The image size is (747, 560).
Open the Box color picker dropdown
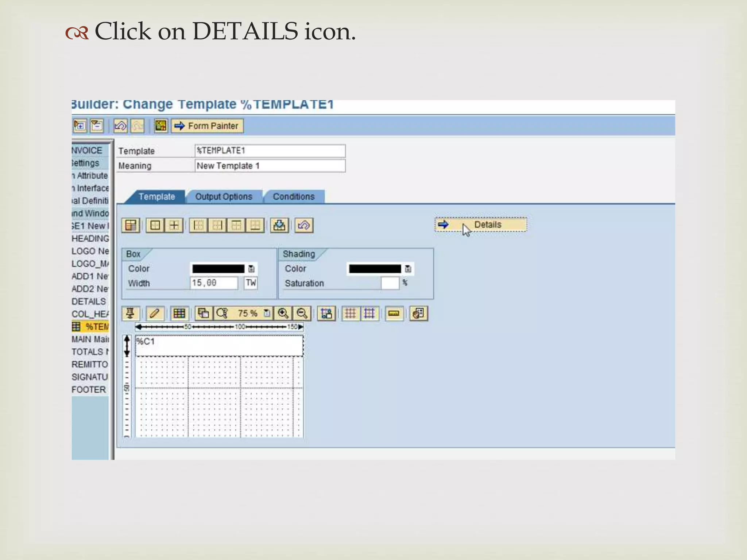251,269
